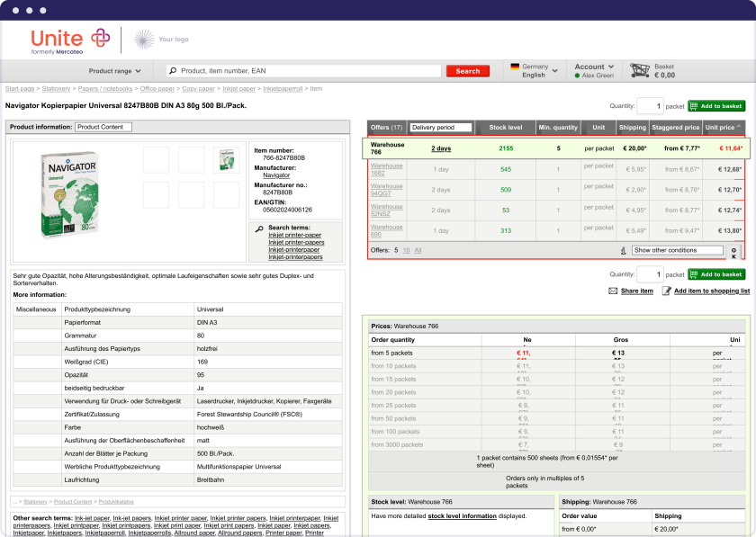Viewport: 756px width, 537px height.
Task: Click the info icon beside Show other conditions
Action: pos(623,250)
